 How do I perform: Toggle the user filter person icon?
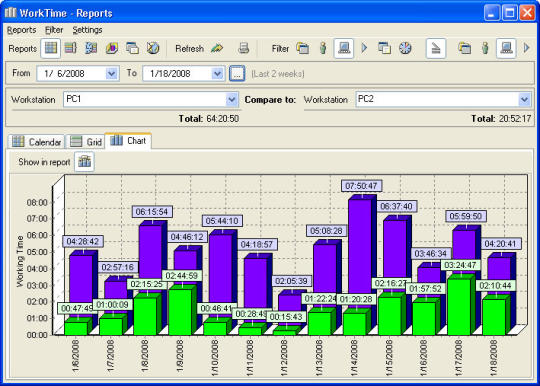pos(323,48)
